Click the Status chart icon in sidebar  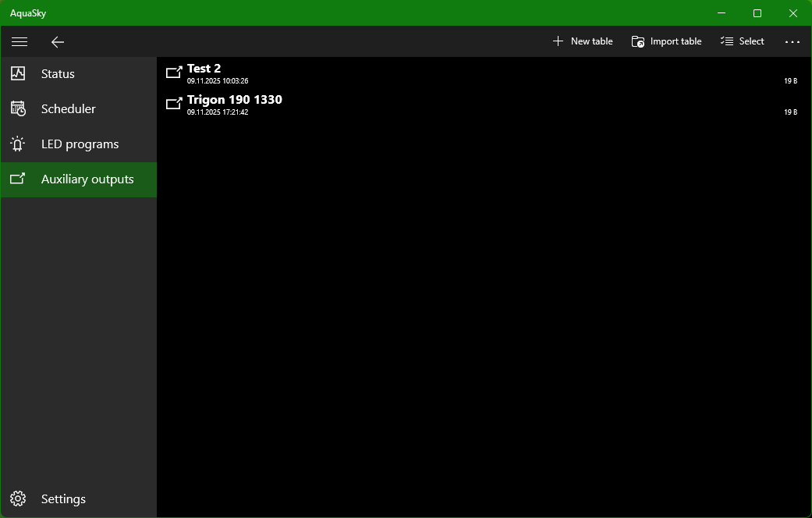click(18, 73)
